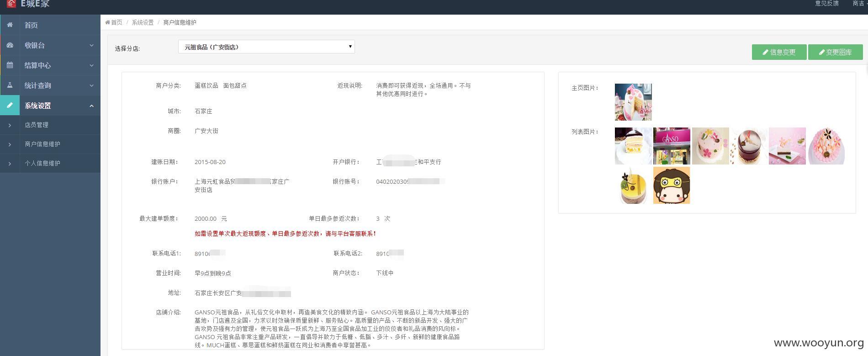
Task: Click the 系统设置 pencil icon
Action: coord(10,106)
